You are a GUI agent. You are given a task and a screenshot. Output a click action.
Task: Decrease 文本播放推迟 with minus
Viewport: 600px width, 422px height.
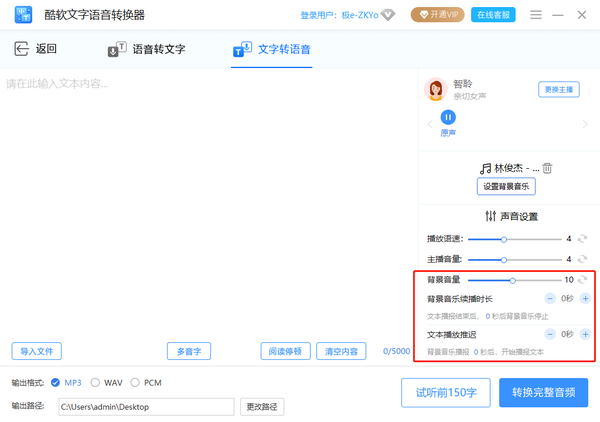coord(550,334)
